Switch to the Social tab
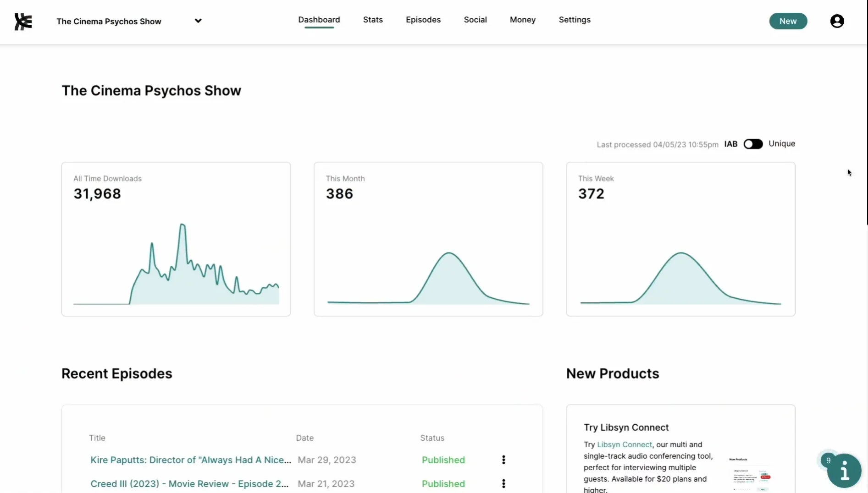Image resolution: width=868 pixels, height=493 pixels. 475,20
